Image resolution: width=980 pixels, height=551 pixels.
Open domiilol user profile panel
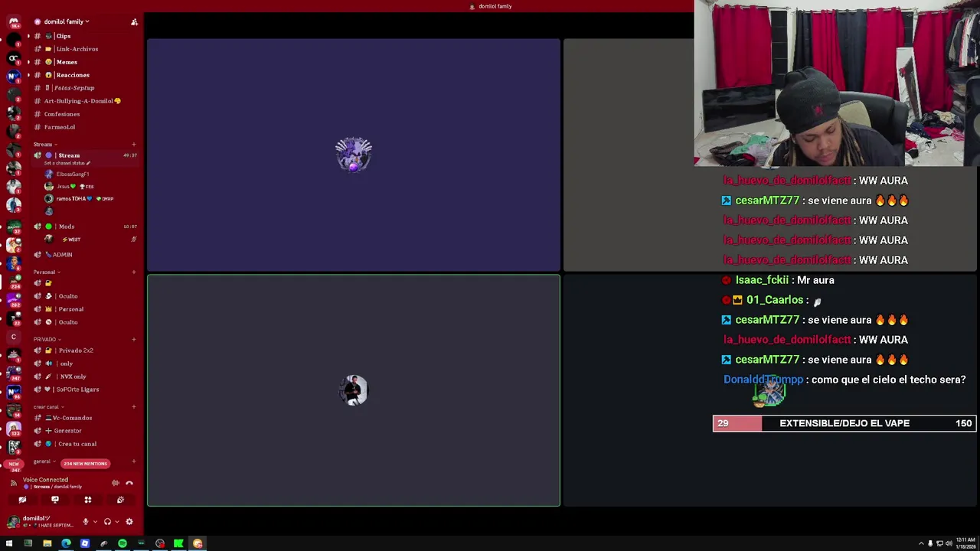coord(42,521)
